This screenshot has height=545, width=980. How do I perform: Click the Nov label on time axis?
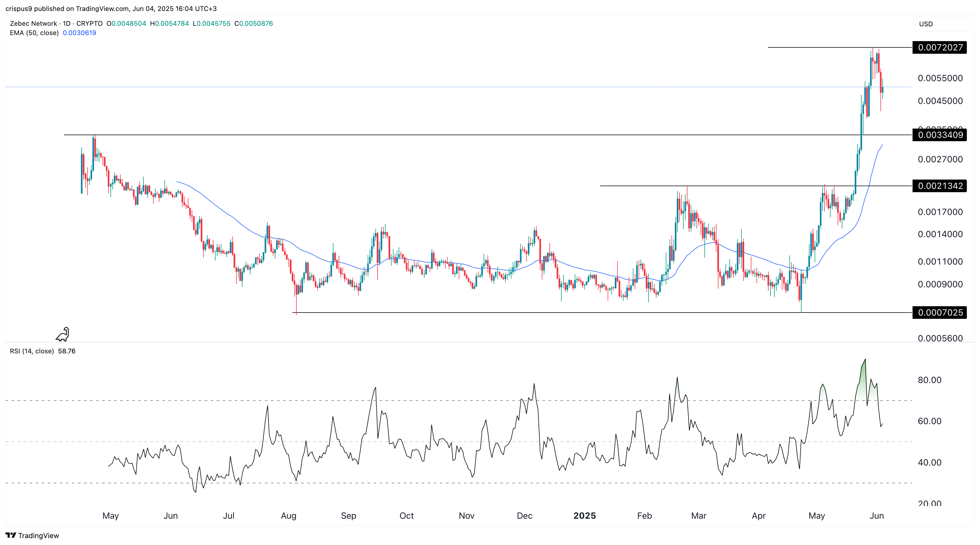pos(466,516)
